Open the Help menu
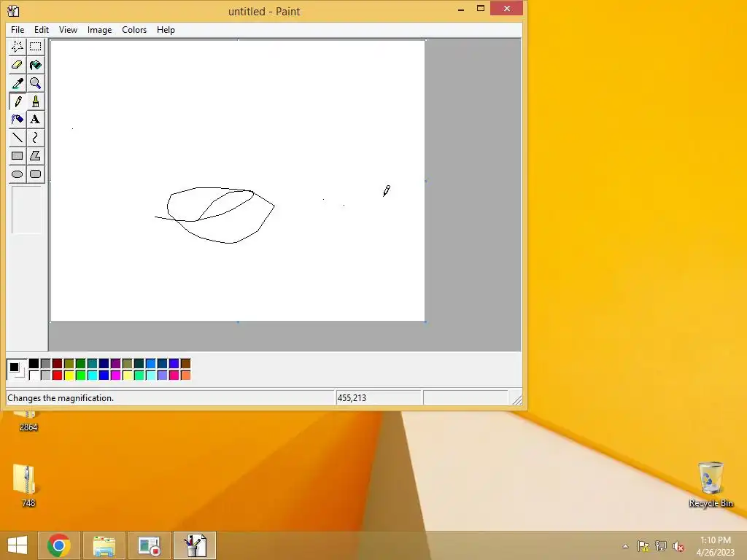 (x=166, y=29)
